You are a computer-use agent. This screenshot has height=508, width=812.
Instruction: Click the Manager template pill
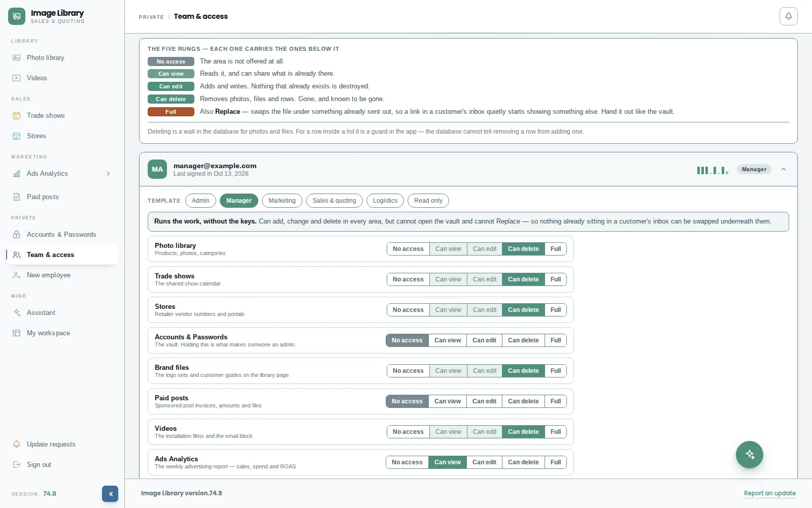pos(239,201)
